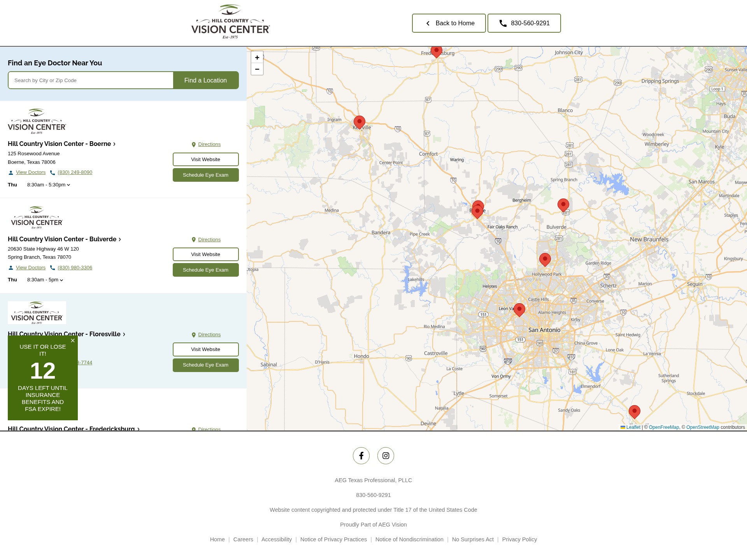Screen dimensions: 747x560
Task: Get Directions to Boerne location
Action: [206, 144]
